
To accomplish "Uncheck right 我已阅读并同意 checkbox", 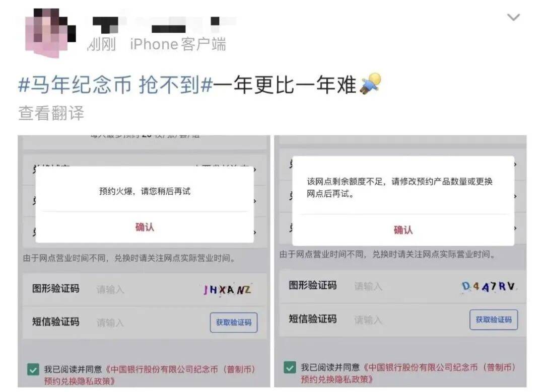I will click(290, 367).
